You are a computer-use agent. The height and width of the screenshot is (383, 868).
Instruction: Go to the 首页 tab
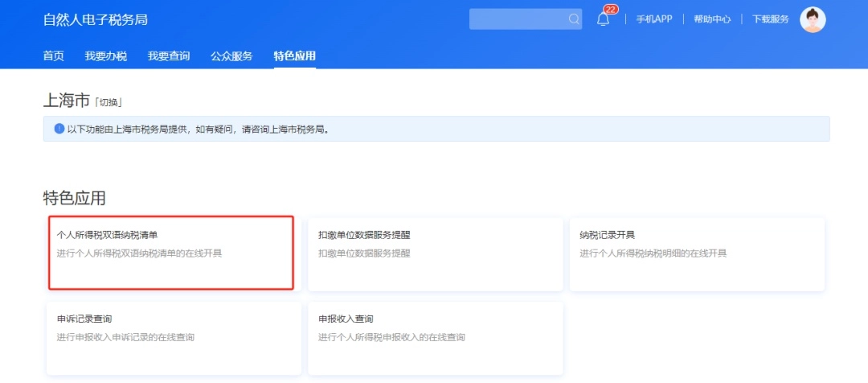53,56
